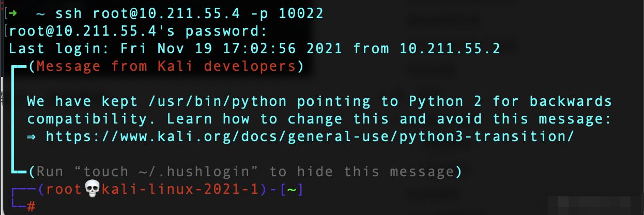Click the green arrow prompt symbol
The image size is (644, 215).
pyautogui.click(x=13, y=13)
